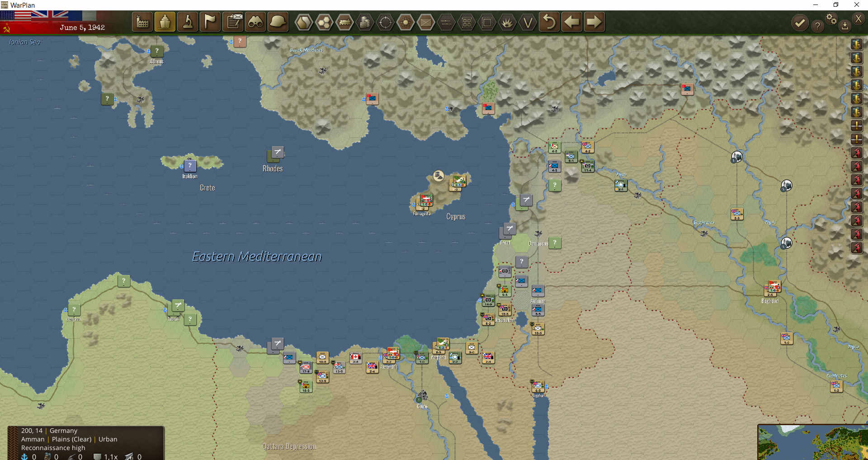Select the air unit at Tobruk

pyautogui.click(x=178, y=305)
